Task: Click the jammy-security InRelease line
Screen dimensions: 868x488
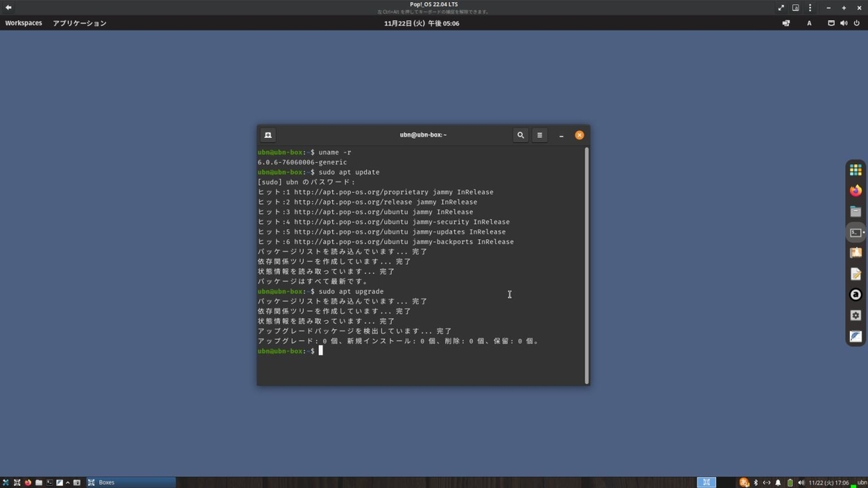Action: click(x=383, y=222)
